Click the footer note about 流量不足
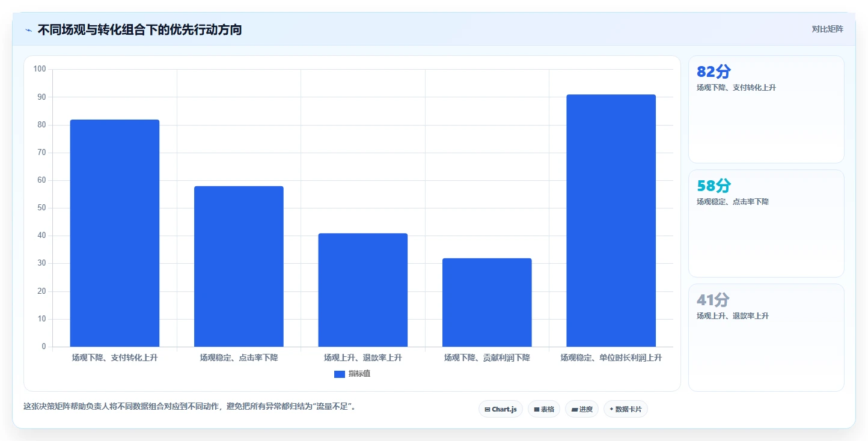The height and width of the screenshot is (441, 868). pyautogui.click(x=190, y=407)
